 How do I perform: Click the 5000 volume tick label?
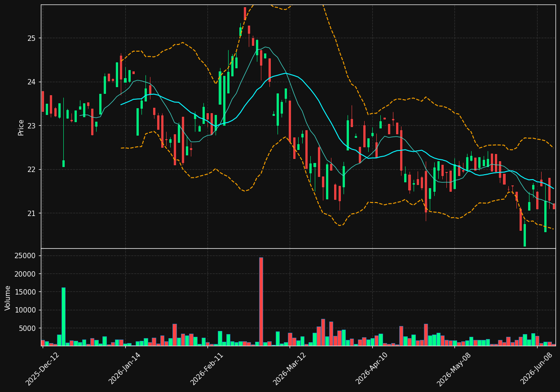pyautogui.click(x=27, y=328)
